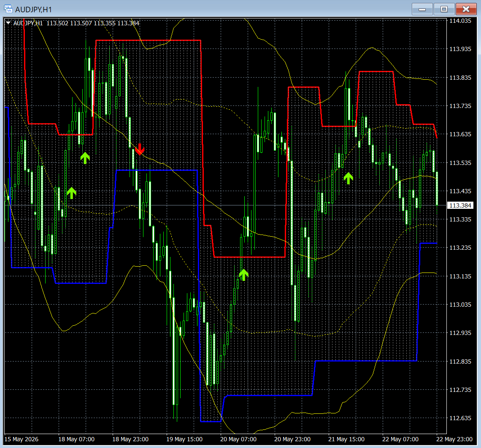Image resolution: width=481 pixels, height=448 pixels.
Task: Maximize the AUDJPY chart window
Action: coord(444,9)
